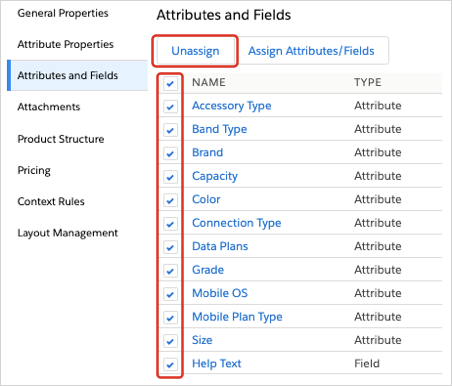Toggle the Connection Type checkbox

(x=170, y=224)
